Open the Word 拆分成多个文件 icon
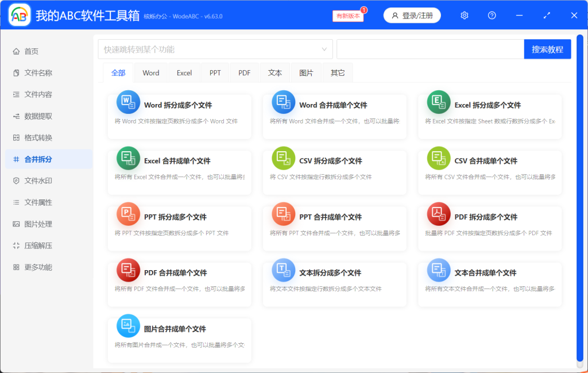 128,102
